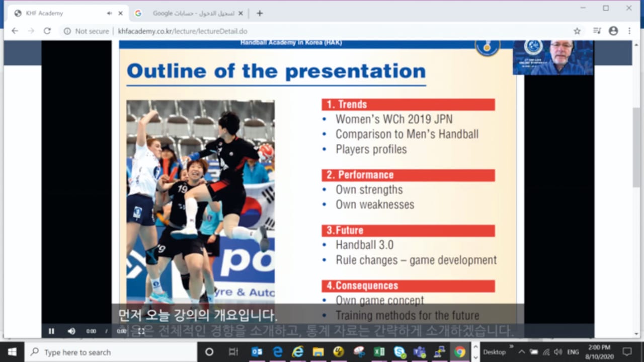
Task: Open the Wi-Fi network tray icon
Action: click(546, 352)
